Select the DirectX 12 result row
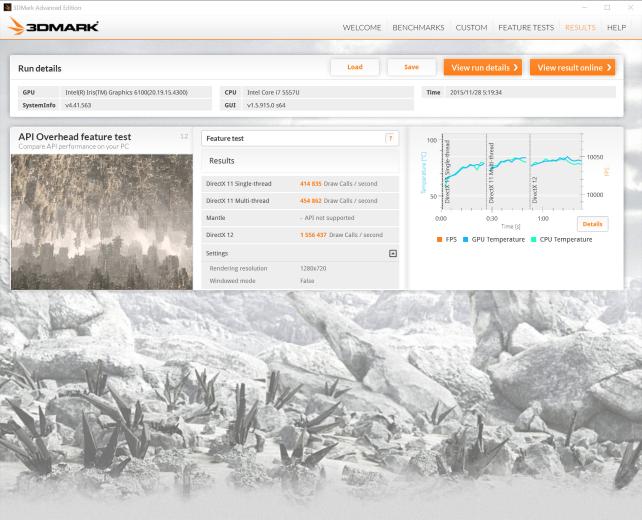 [x=300, y=235]
